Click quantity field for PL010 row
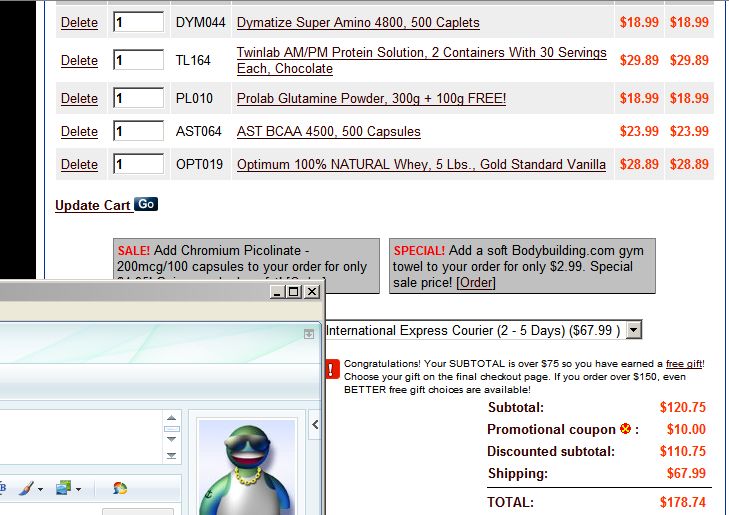 pyautogui.click(x=139, y=98)
